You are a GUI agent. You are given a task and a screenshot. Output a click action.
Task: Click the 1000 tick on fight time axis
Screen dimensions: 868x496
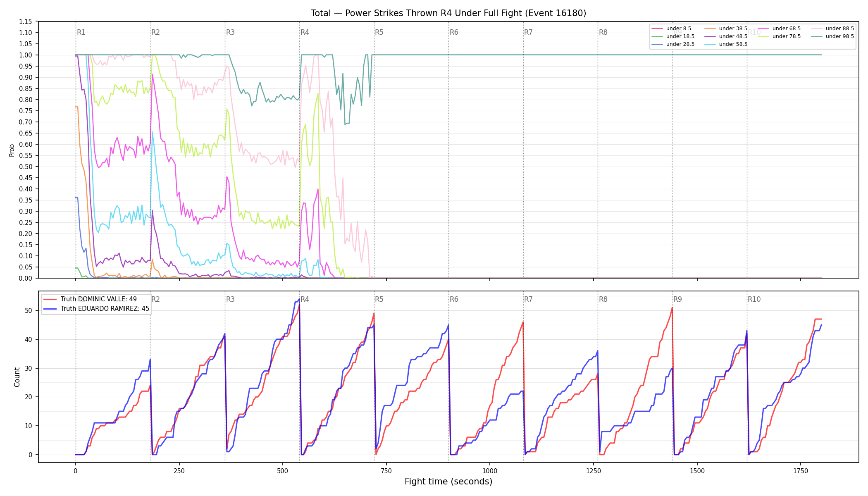(490, 471)
